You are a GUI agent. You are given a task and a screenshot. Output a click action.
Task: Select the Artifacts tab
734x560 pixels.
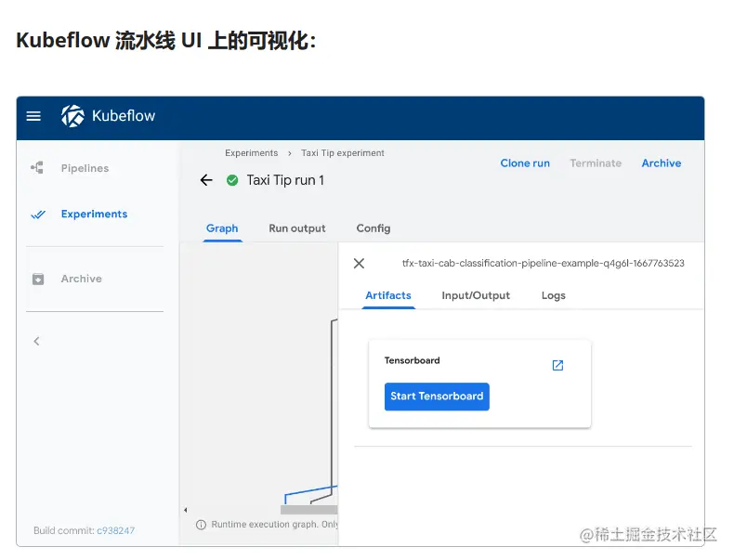[388, 295]
